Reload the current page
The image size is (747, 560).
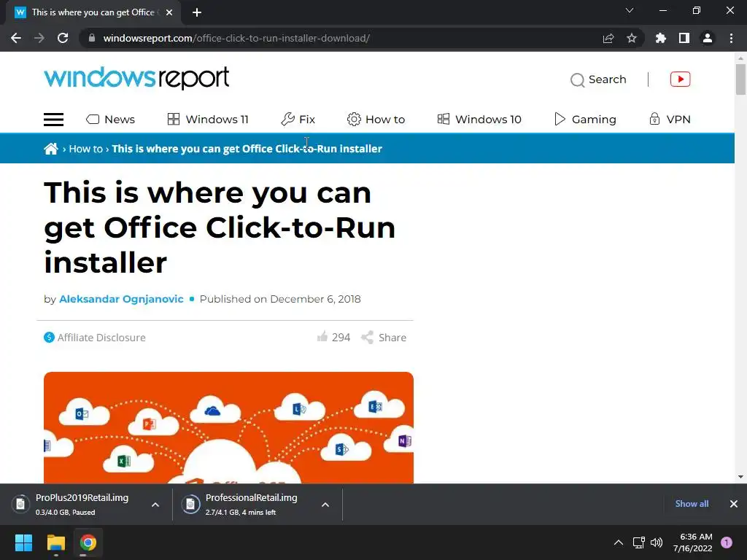pos(63,38)
